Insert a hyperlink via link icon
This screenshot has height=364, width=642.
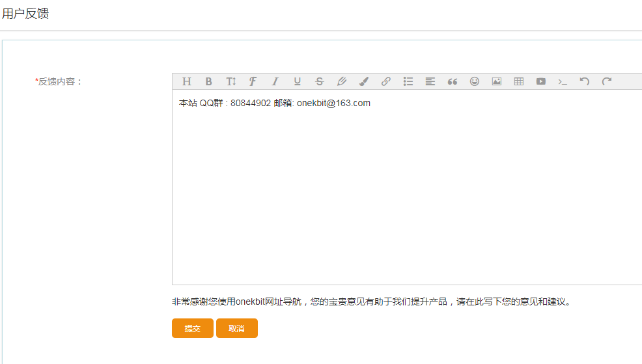click(385, 81)
